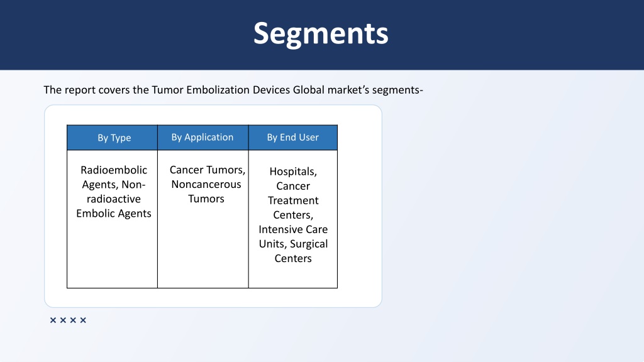Click the By Type column header
Screen dimensions: 644x362
tap(112, 138)
